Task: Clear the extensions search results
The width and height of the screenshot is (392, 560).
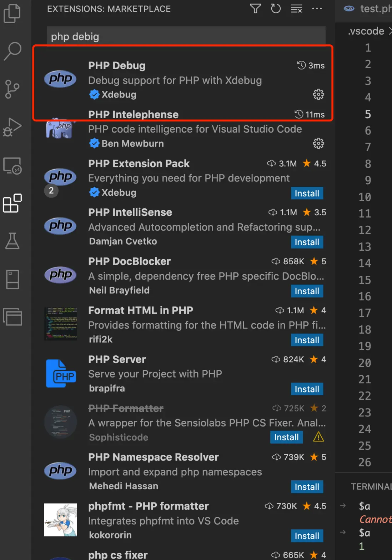Action: click(x=296, y=9)
